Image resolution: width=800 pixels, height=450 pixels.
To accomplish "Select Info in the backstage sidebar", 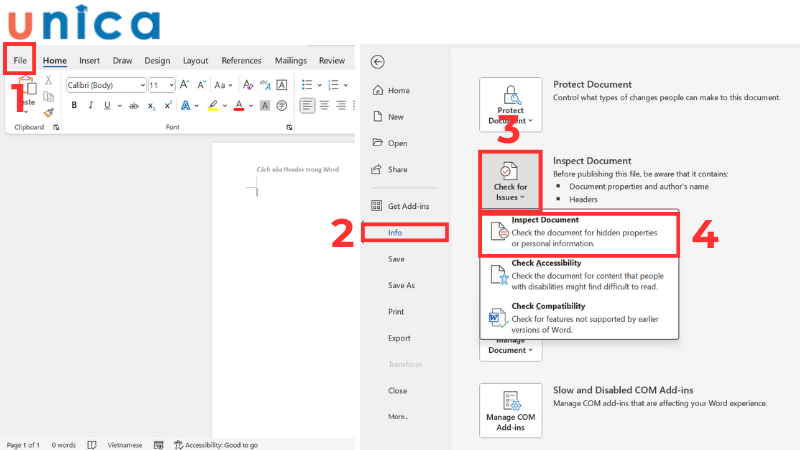I will point(405,232).
